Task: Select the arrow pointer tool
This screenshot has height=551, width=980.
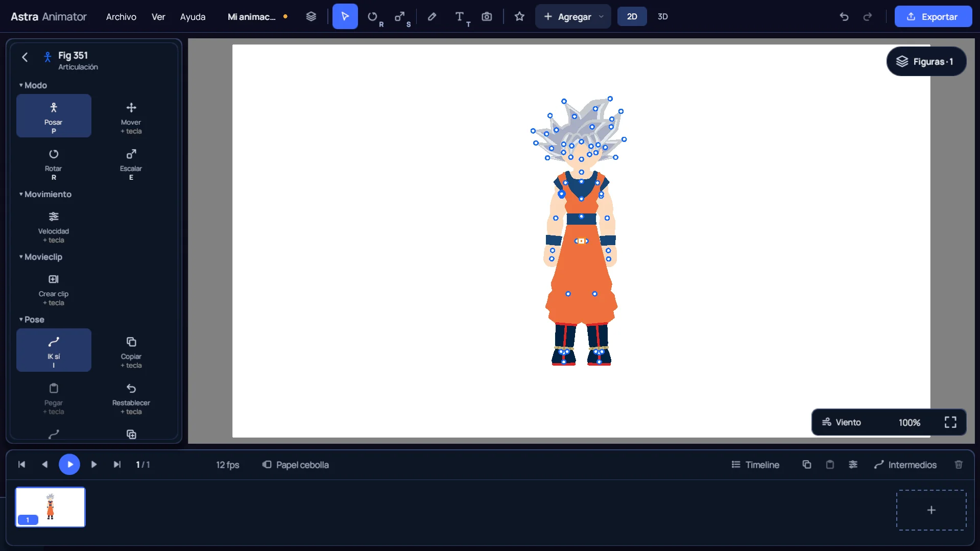Action: [x=345, y=16]
